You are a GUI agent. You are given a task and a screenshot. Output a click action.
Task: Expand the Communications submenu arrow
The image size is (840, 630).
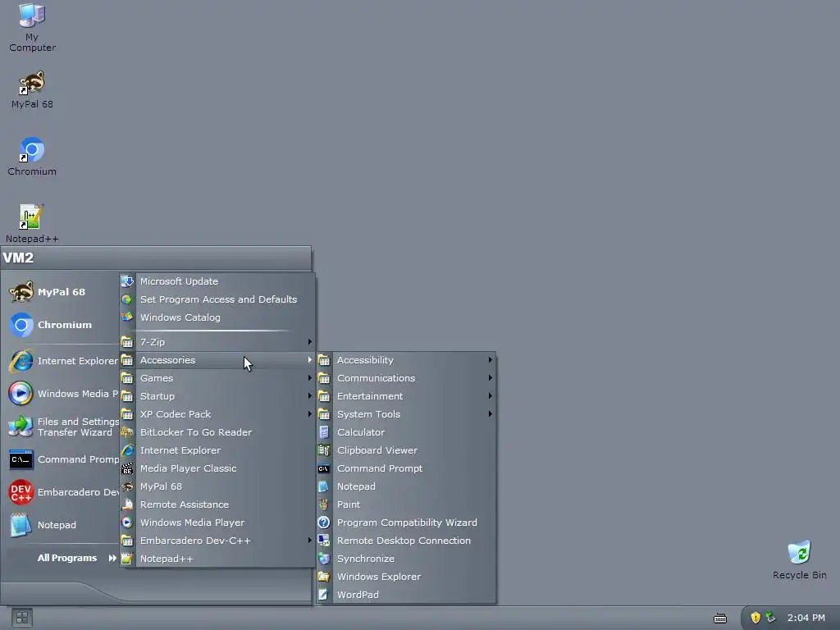click(x=491, y=378)
